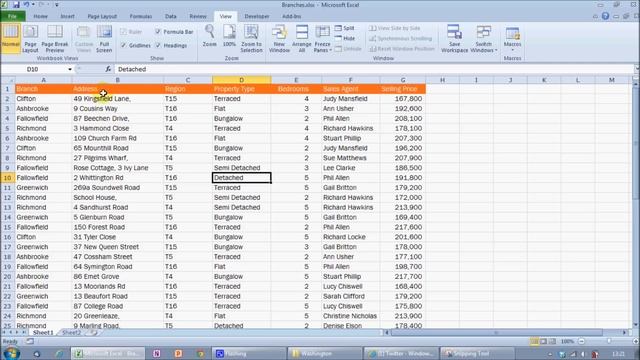This screenshot has width=640, height=360.
Task: Click the Windows Start button
Action: [11, 353]
